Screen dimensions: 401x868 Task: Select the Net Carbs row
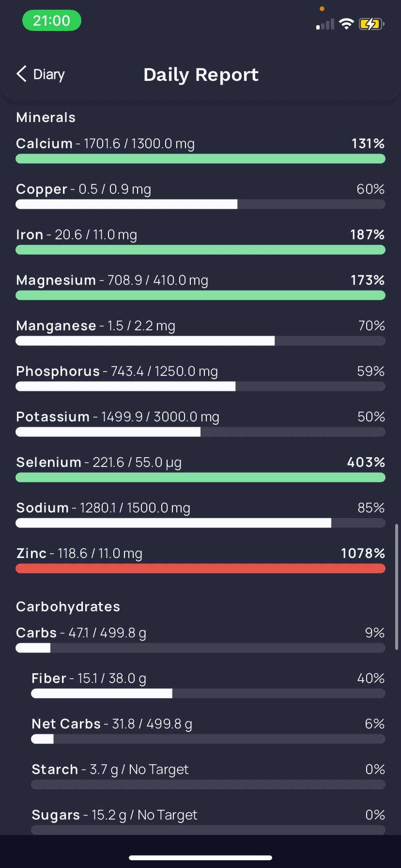(208, 731)
